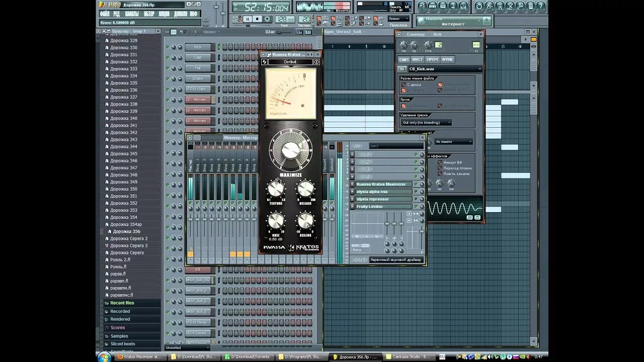Enable the Переход плавно checkbox
644x362 pixels.
point(440,168)
